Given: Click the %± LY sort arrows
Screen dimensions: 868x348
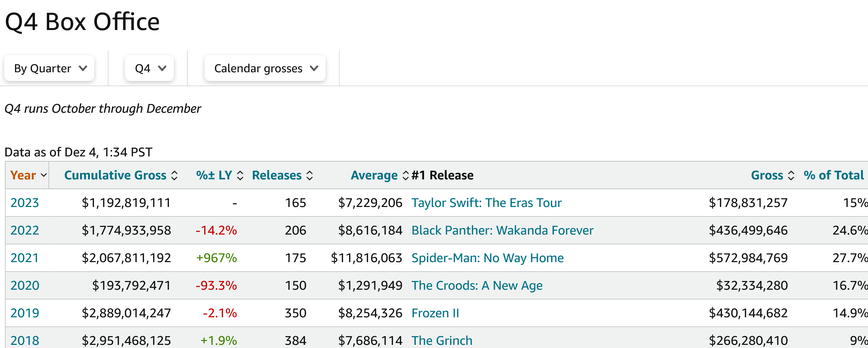Looking at the screenshot, I should 240,176.
